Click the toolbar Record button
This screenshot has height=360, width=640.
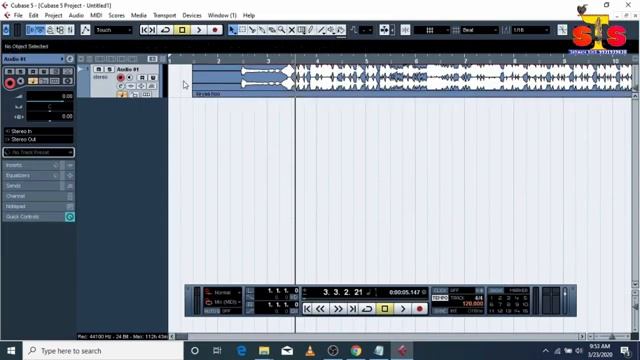215,30
